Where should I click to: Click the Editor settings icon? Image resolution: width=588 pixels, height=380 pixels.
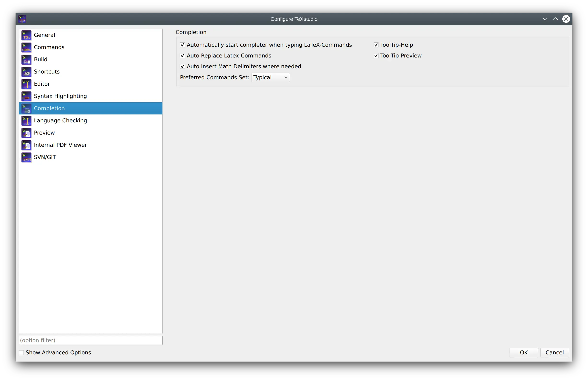(27, 83)
